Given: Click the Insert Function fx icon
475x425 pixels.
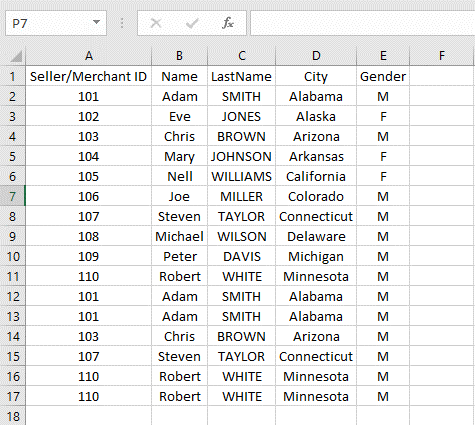Looking at the screenshot, I should (228, 23).
